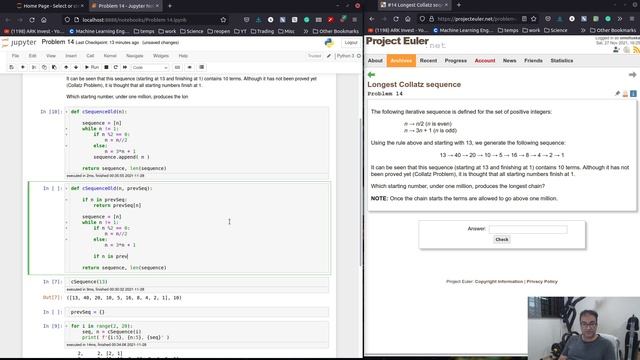The width and height of the screenshot is (640, 360).
Task: Click the home icon in the Jupyter browser window
Action: coord(44,20)
